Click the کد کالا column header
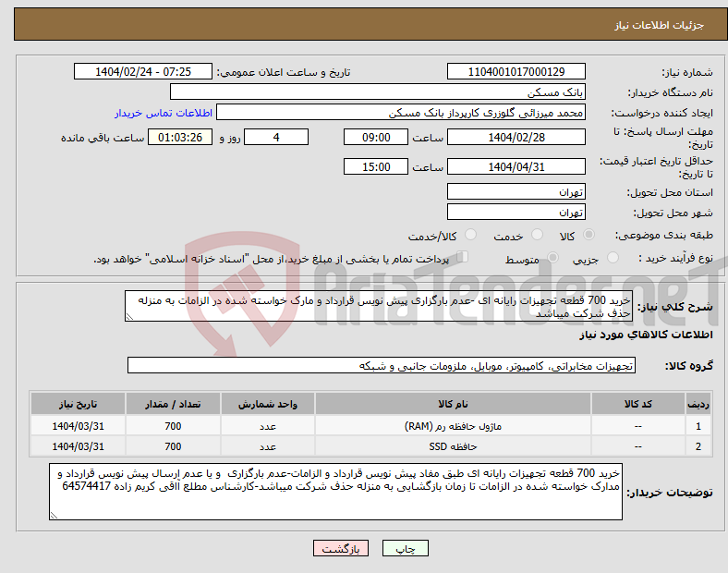 [638, 404]
